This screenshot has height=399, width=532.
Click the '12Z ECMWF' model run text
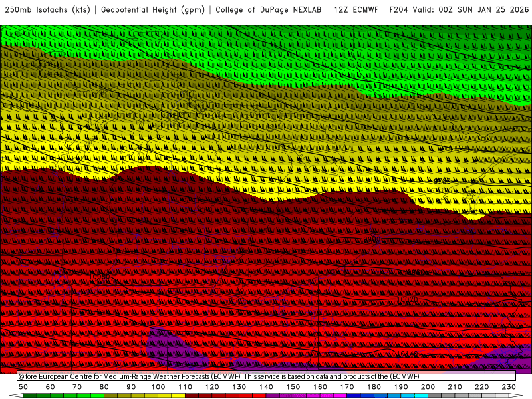click(356, 10)
